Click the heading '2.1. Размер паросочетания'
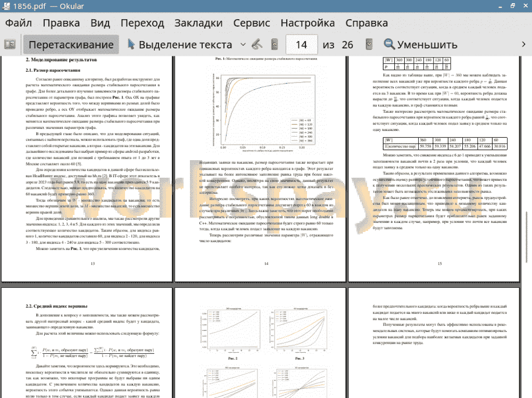 53,70
